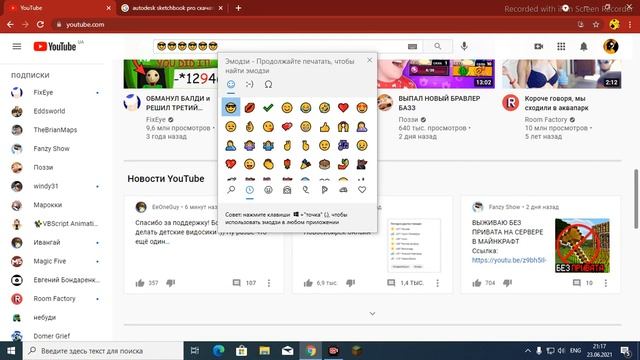Pick the heart-eyes face emoji in top row
Screen dimensions: 640x360
point(362,108)
